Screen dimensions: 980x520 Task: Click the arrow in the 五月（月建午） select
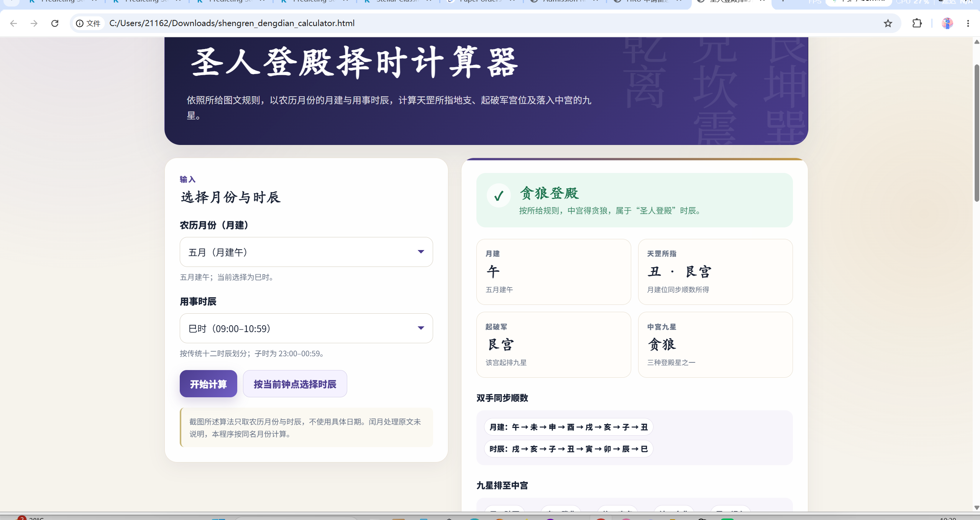tap(421, 252)
